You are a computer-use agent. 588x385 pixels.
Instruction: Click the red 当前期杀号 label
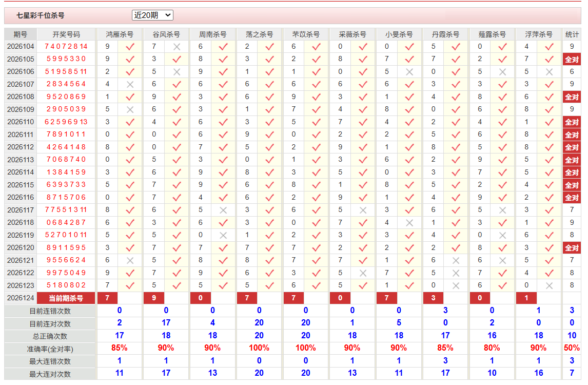tap(66, 298)
